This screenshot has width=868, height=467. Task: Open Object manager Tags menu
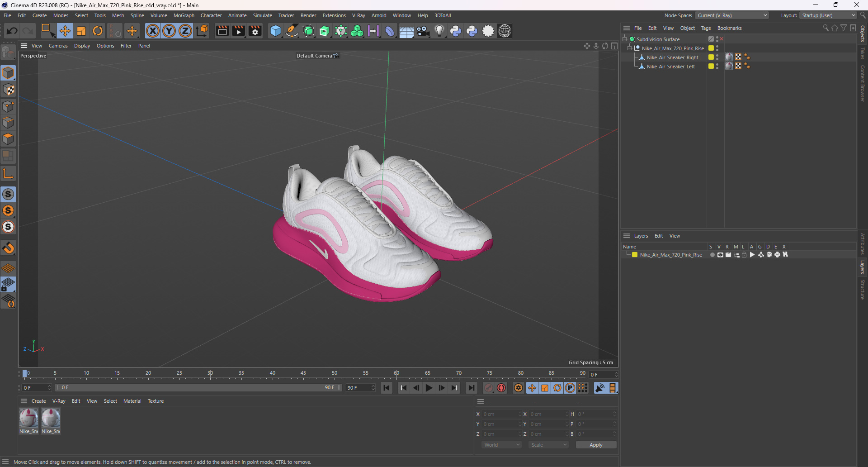coord(706,28)
